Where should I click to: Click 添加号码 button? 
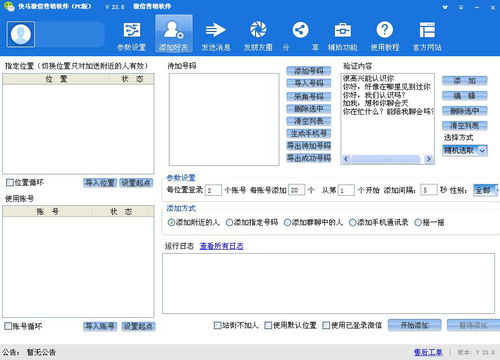click(x=309, y=71)
